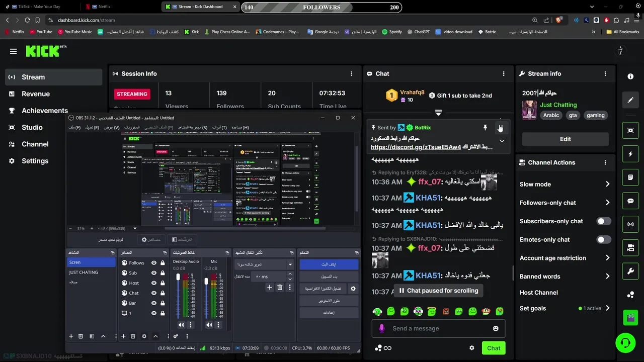Open chat settings gear beside Chat button
Image resolution: width=644 pixels, height=362 pixels.
tap(471, 348)
